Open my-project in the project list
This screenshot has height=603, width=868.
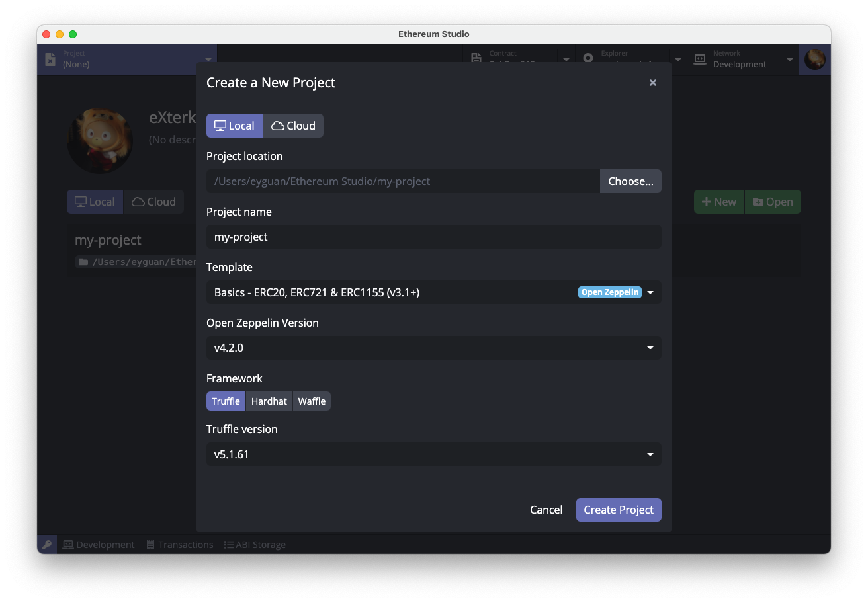tap(108, 240)
